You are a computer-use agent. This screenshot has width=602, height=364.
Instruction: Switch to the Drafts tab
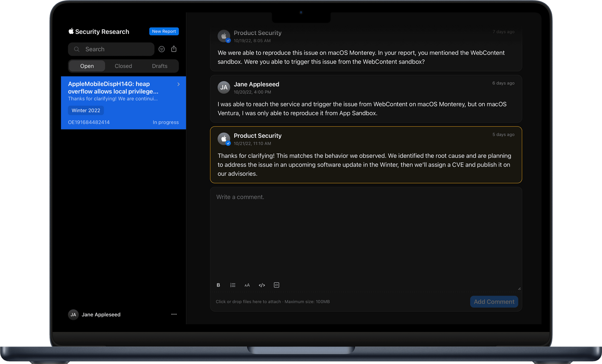click(159, 66)
